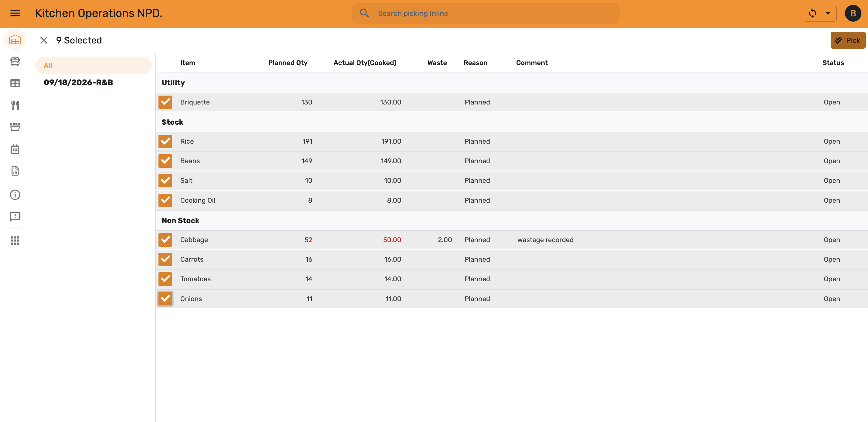Uncheck the Onions row checkbox
The width and height of the screenshot is (868, 422).
[165, 299]
